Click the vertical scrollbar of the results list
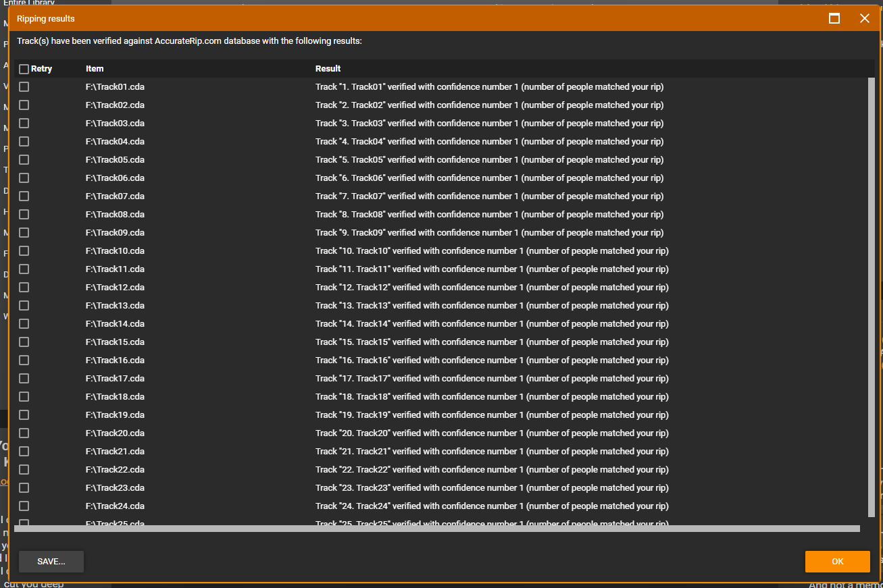Screen dimensions: 883x588 point(871,297)
